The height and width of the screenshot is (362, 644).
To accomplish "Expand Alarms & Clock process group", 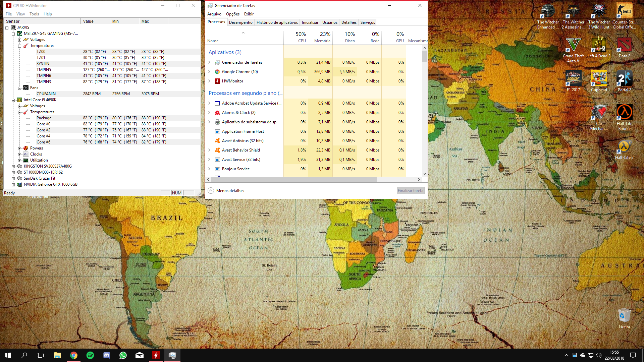I will [209, 113].
